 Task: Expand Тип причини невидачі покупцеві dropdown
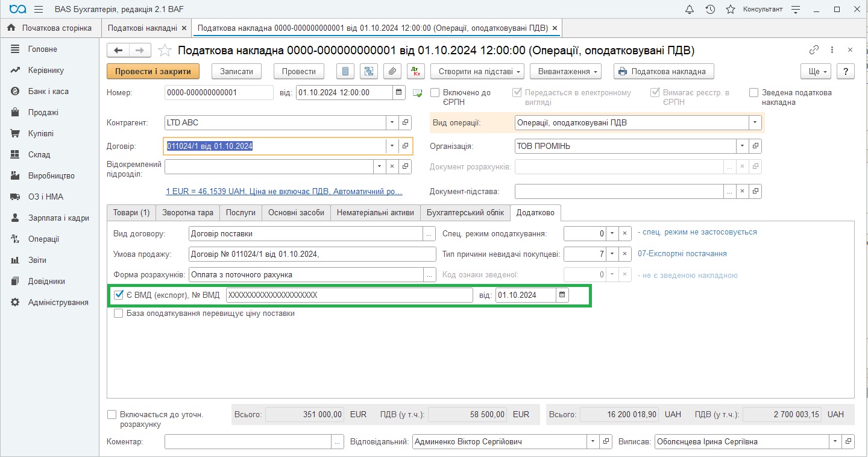pos(612,254)
